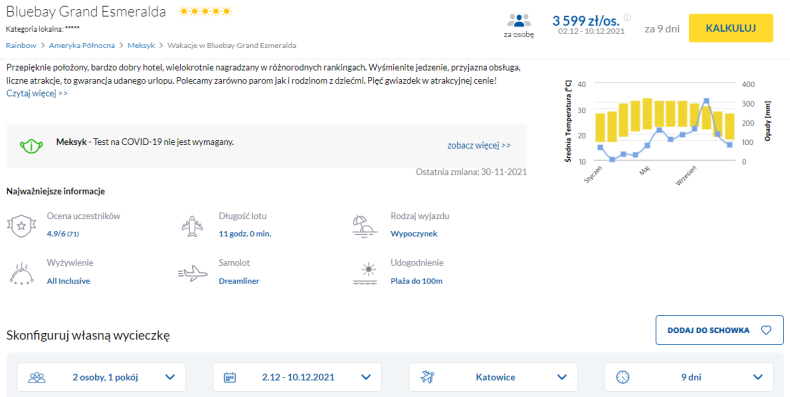Click the 4.9/6 participants rating
790x397 pixels.
(x=63, y=234)
